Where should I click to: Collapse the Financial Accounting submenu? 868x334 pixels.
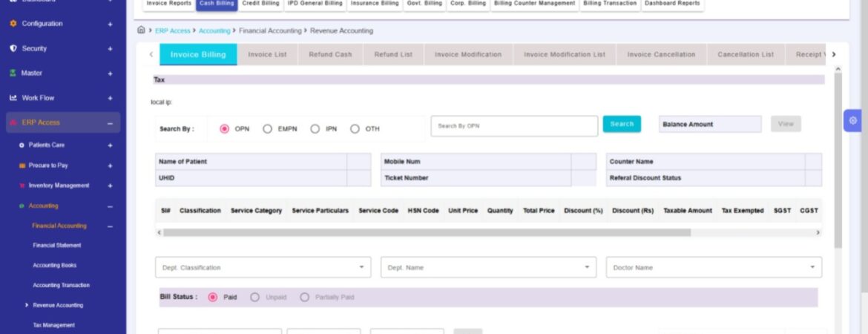110,226
